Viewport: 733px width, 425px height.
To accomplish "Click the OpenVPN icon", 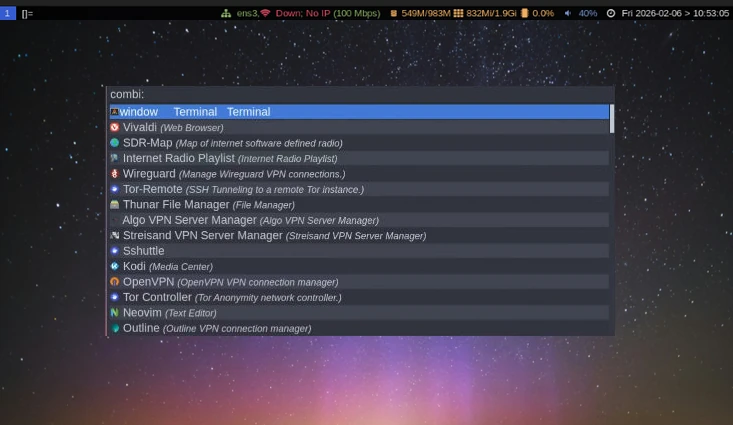I will 115,281.
